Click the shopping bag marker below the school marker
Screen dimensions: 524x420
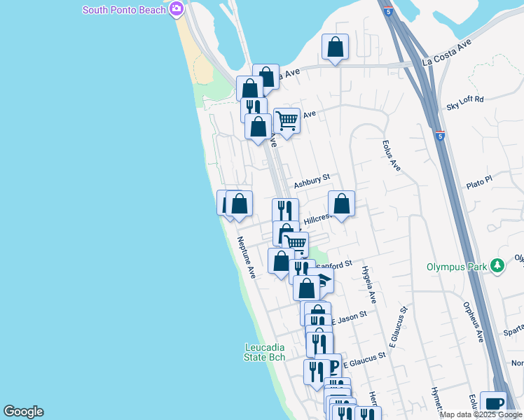click(306, 288)
